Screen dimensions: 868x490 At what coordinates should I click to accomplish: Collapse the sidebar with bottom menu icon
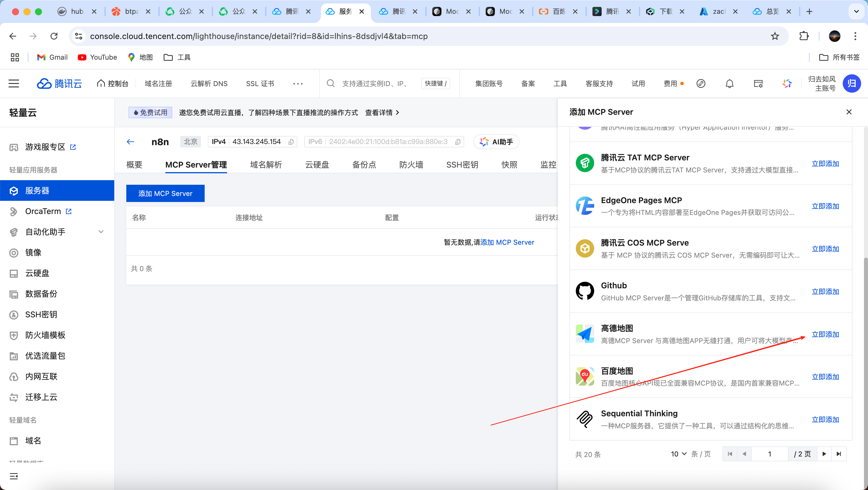point(14,476)
